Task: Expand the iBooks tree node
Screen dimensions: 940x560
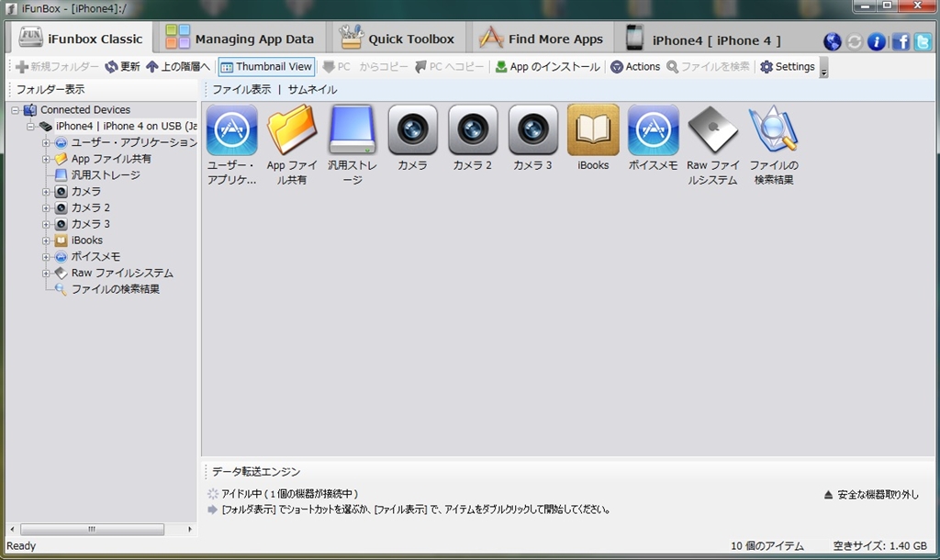Action: (x=46, y=241)
